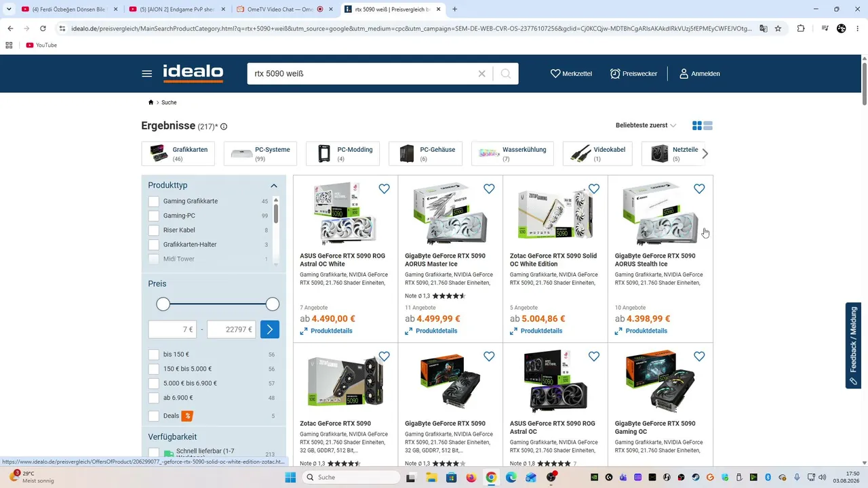The width and height of the screenshot is (868, 488).
Task: Open Produktdetails for GigaByte AORUS Stealth Ice
Action: 642,331
